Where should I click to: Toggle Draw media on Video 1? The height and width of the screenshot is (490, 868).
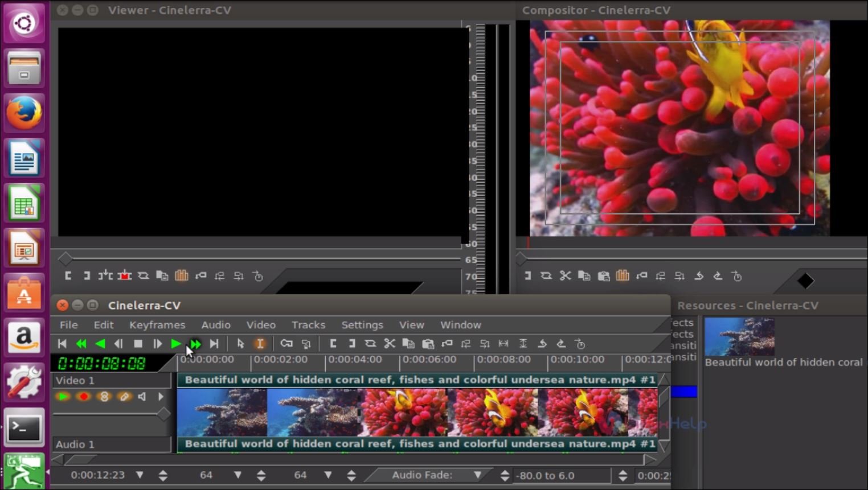tap(124, 397)
